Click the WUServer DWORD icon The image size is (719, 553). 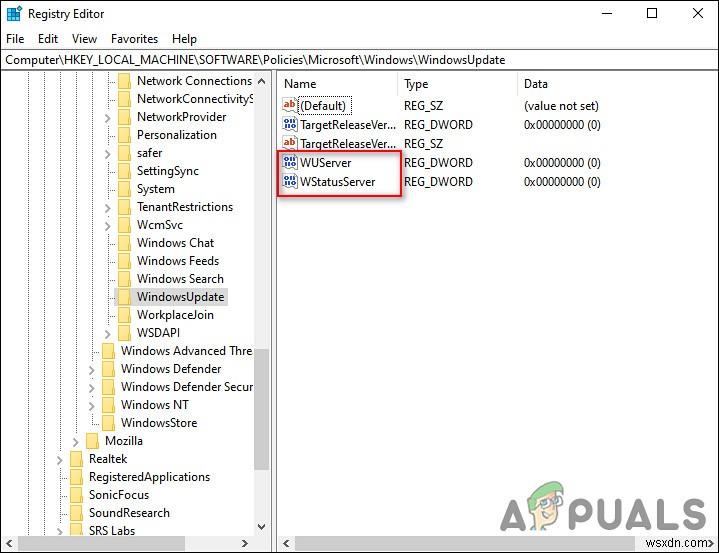point(289,162)
